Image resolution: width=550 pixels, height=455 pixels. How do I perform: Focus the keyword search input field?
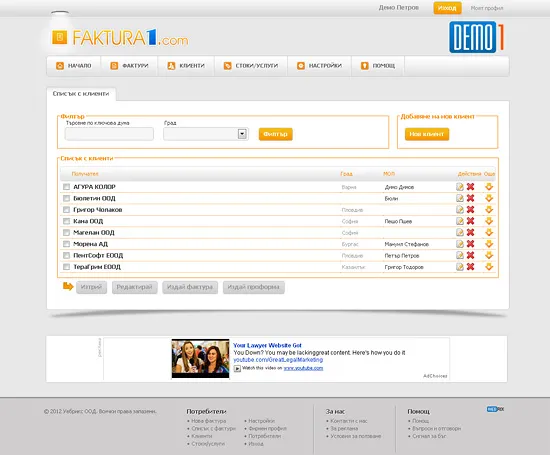109,134
